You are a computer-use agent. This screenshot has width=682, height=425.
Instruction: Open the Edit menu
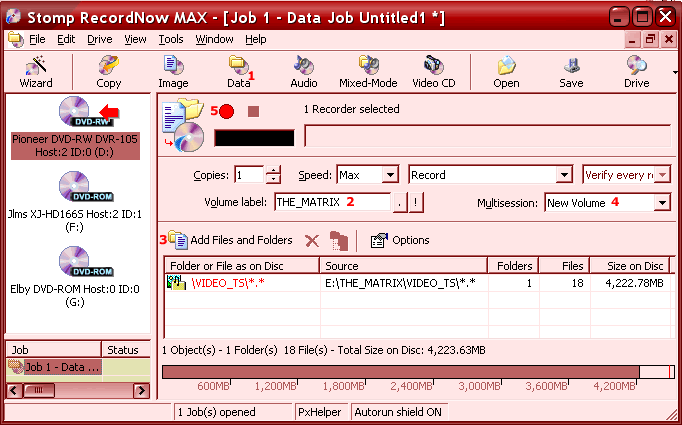(66, 40)
